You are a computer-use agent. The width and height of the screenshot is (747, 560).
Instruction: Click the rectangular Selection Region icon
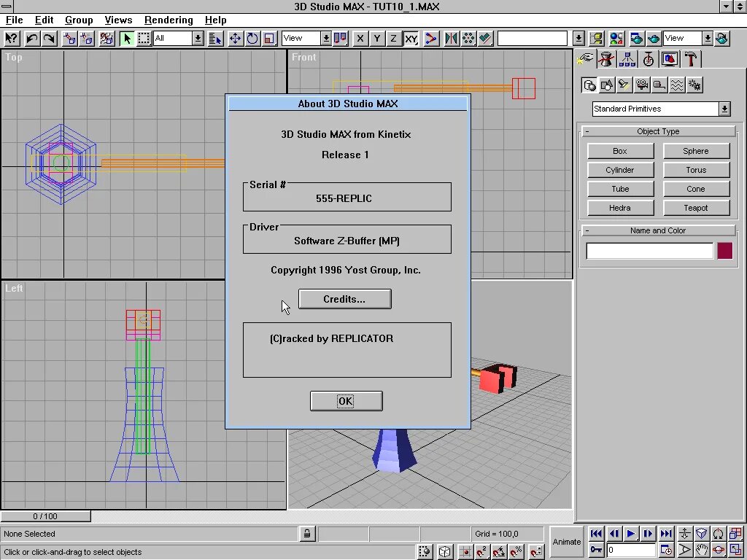pyautogui.click(x=144, y=38)
